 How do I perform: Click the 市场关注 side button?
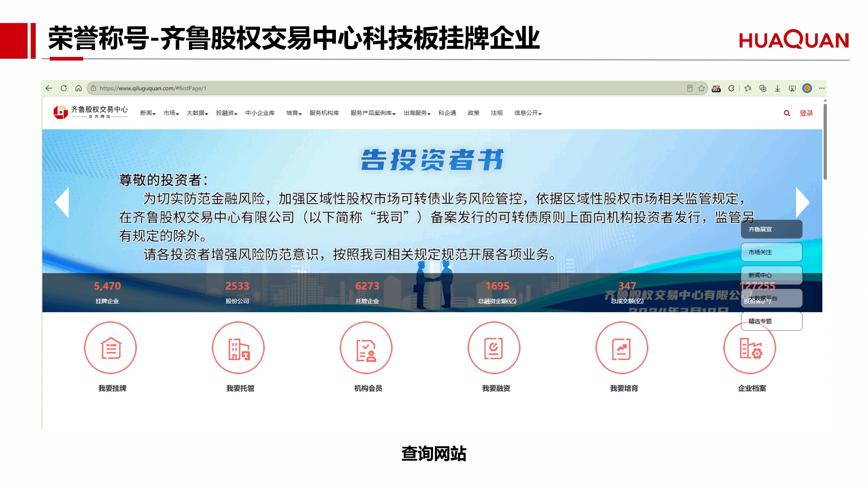(771, 252)
